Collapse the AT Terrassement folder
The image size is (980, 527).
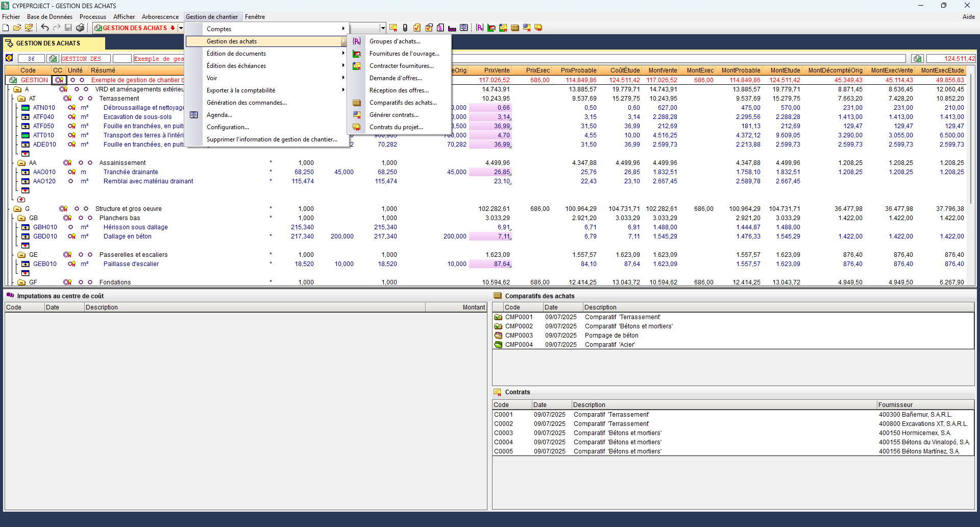pos(21,99)
